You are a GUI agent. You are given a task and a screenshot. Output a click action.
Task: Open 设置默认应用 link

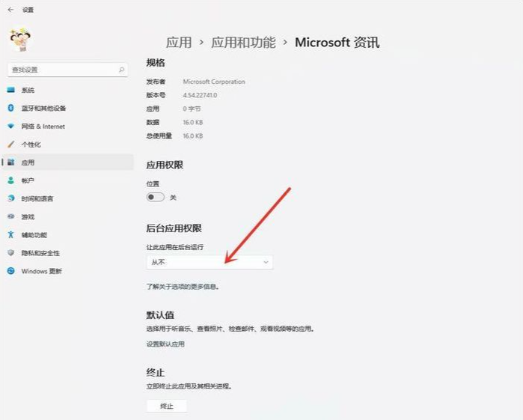click(x=165, y=344)
